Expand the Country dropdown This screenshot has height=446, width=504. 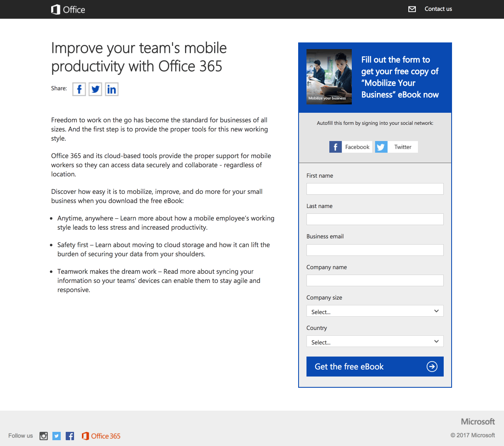point(375,342)
